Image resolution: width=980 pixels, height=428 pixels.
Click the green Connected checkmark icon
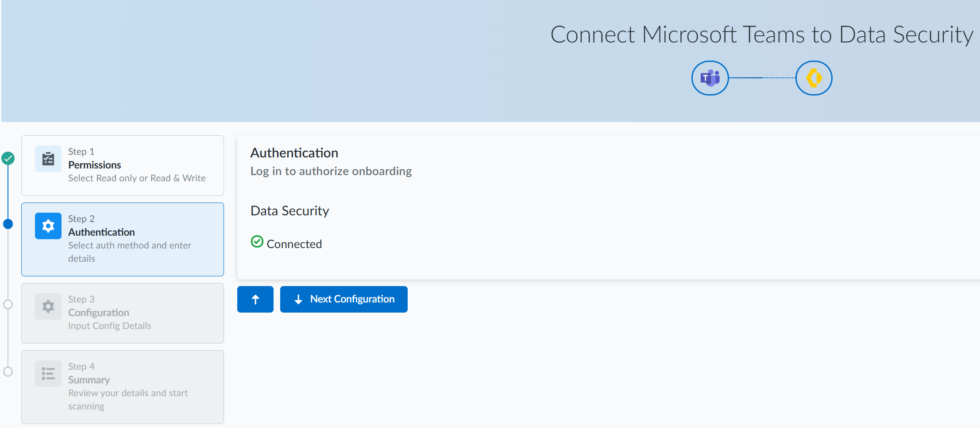pos(257,241)
